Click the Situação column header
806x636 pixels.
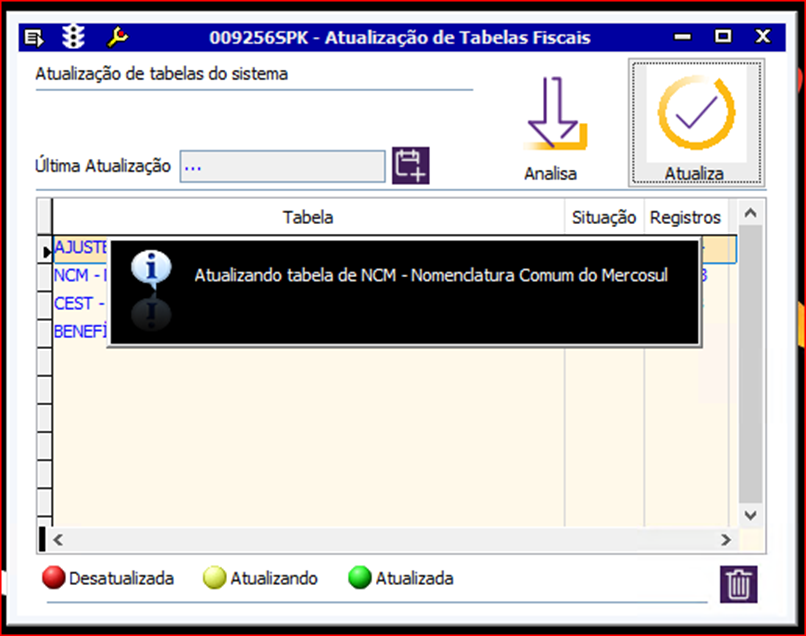[604, 217]
